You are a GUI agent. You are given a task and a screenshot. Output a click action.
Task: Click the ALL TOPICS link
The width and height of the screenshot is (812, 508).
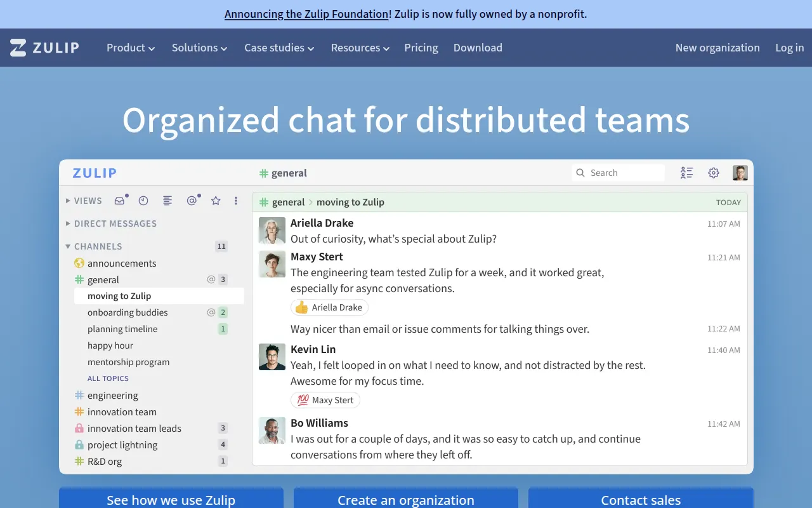tap(108, 378)
